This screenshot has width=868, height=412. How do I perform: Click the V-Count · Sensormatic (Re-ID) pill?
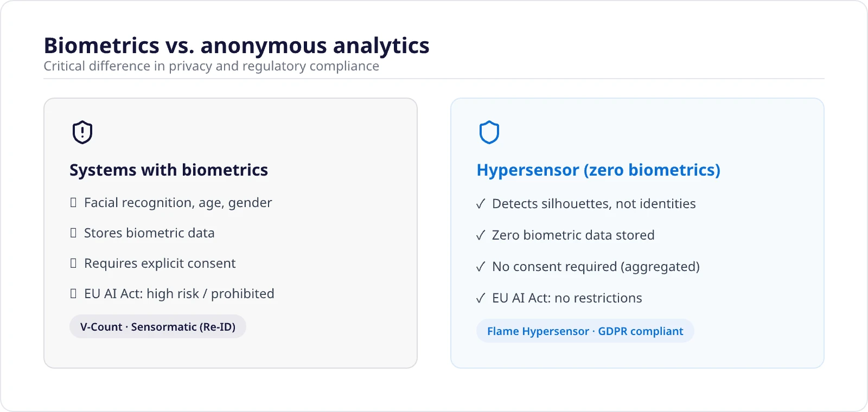click(158, 327)
